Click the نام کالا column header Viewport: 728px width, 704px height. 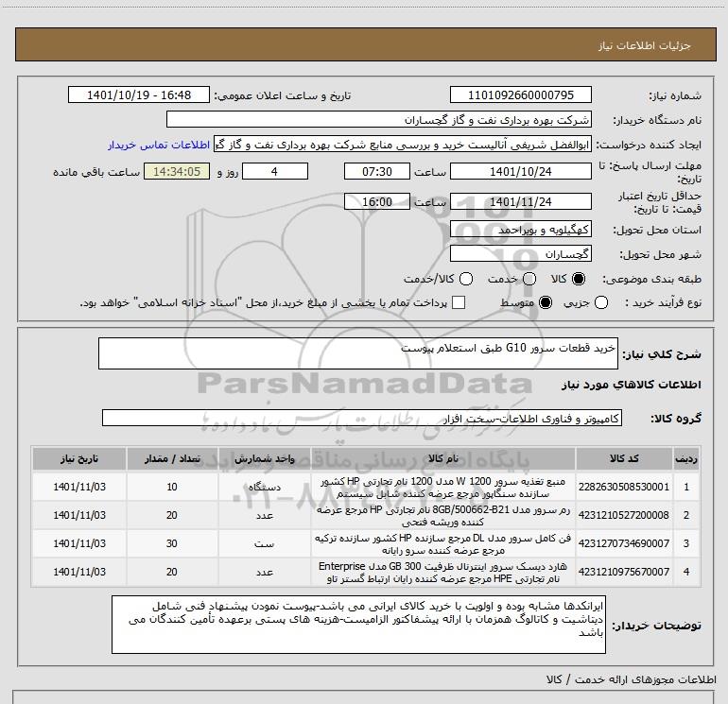442,458
